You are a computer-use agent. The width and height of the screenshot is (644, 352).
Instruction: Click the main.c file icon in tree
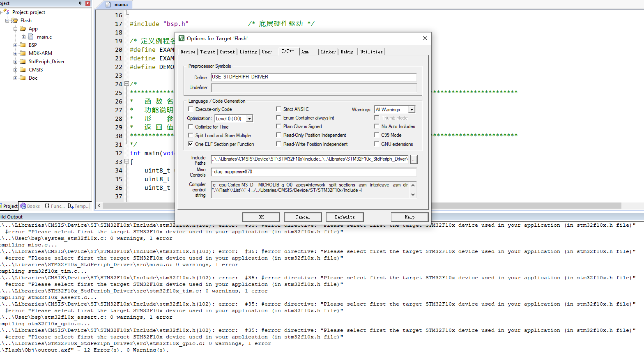point(31,37)
